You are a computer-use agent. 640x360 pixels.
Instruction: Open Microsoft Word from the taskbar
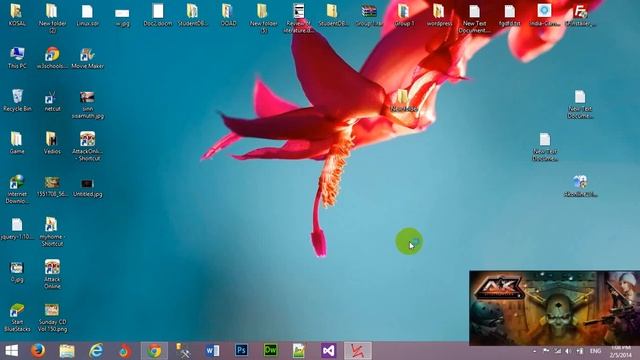212,351
